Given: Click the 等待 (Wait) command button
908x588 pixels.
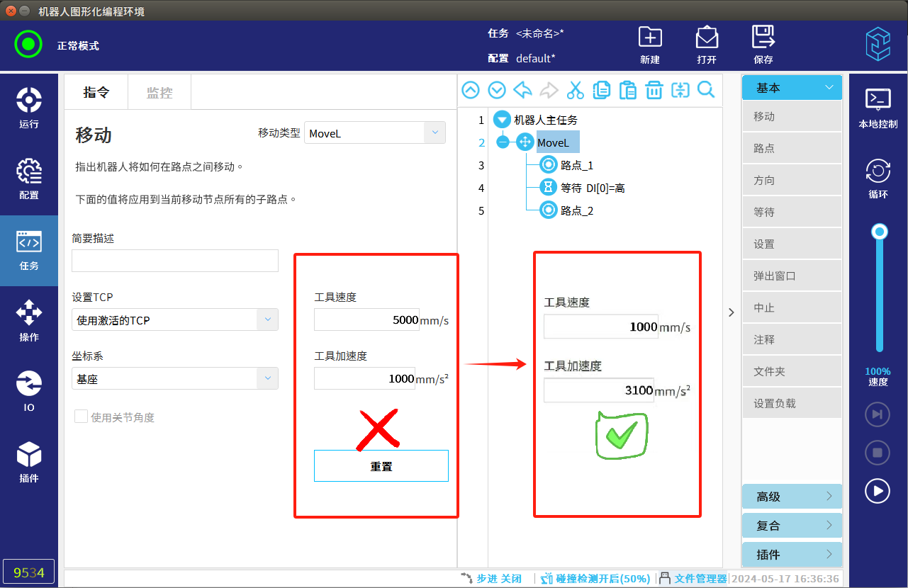Looking at the screenshot, I should coord(792,212).
